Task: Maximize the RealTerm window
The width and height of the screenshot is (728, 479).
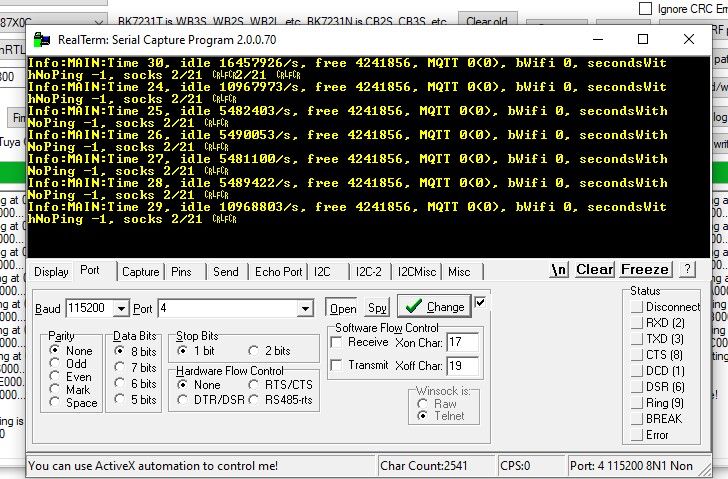Action: [643, 39]
